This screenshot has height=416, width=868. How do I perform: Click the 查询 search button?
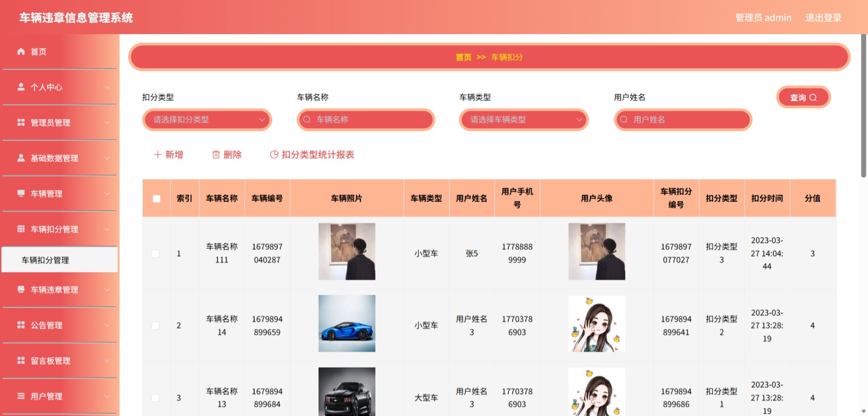(x=804, y=97)
